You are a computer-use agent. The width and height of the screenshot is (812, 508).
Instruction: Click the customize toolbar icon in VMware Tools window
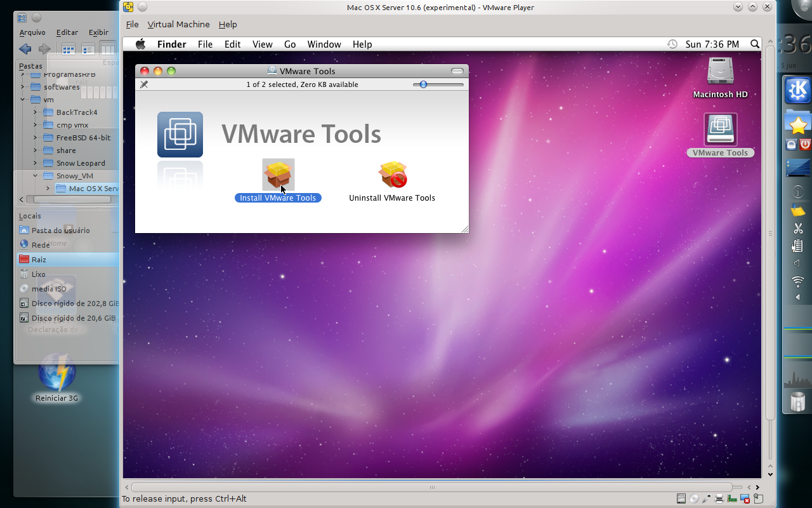point(144,84)
